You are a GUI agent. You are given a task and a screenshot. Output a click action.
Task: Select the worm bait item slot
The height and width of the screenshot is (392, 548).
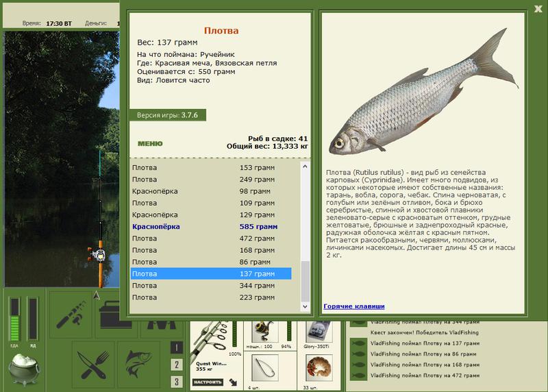coord(319,368)
